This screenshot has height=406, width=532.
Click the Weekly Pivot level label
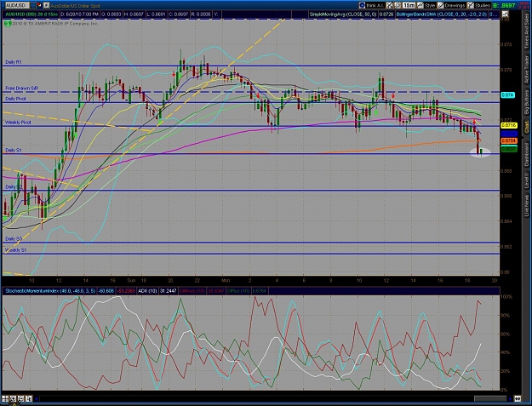click(x=18, y=123)
